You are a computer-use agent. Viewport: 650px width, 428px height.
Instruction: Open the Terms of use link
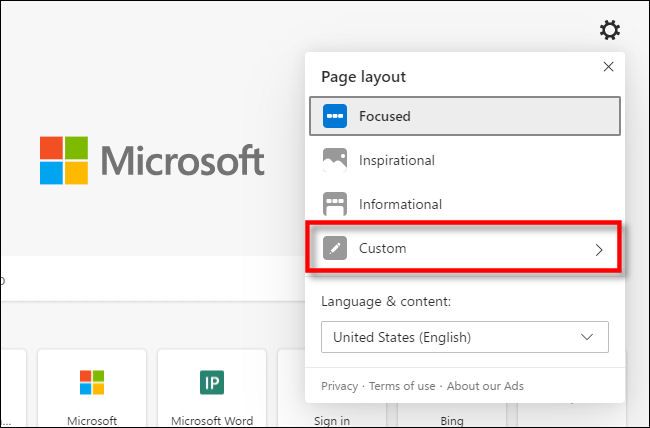pos(404,386)
